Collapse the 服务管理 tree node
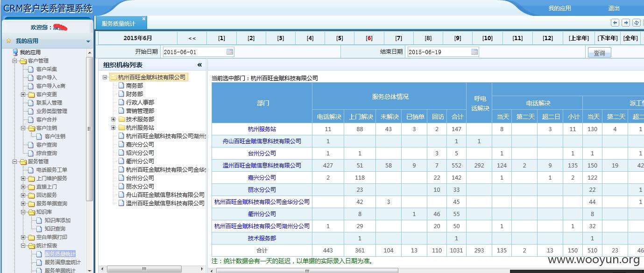Screen dimensions: 644x273 (15, 161)
